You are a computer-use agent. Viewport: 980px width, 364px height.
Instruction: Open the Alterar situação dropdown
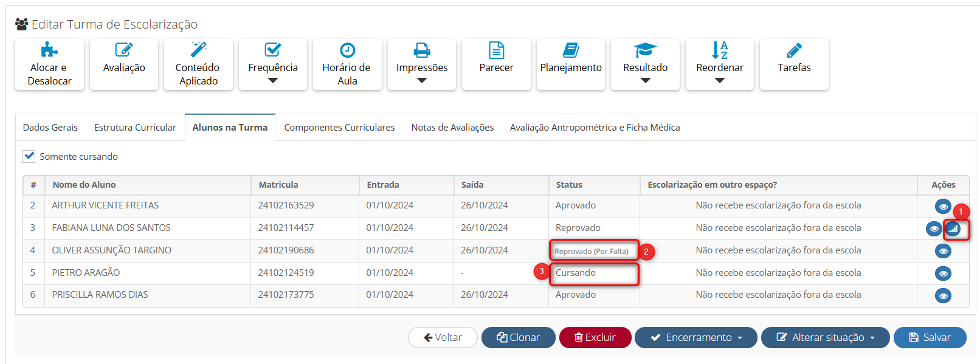coord(825,337)
